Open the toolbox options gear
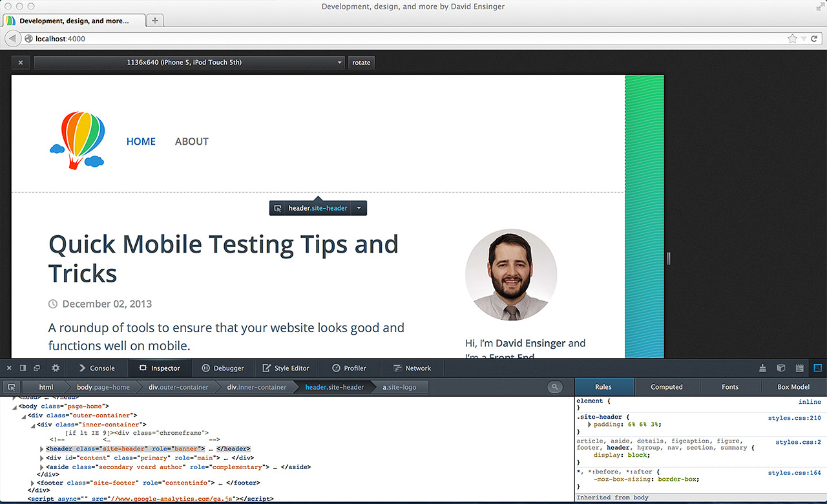Screen dimensions: 827x504 click(56, 368)
